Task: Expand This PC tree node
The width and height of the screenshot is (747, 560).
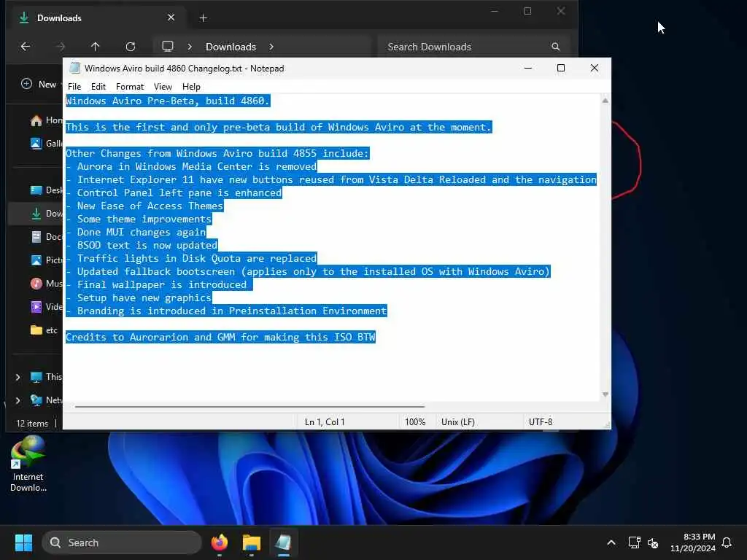Action: tap(18, 377)
